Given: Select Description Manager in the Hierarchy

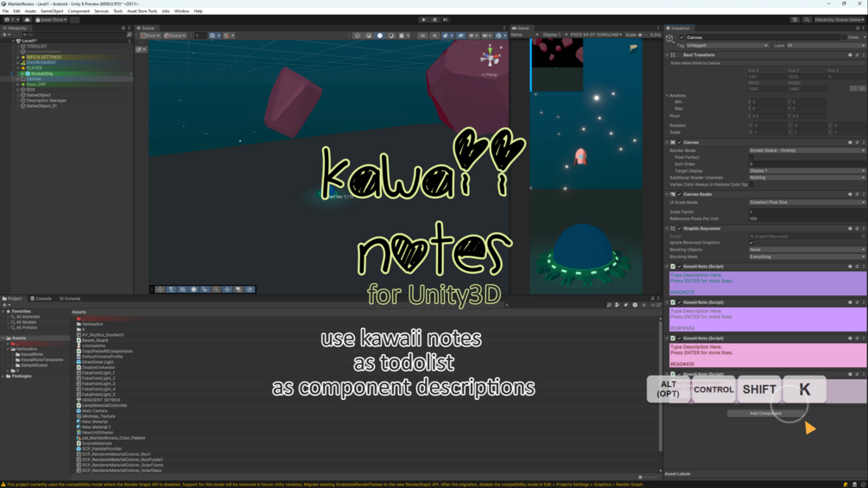Looking at the screenshot, I should 47,101.
